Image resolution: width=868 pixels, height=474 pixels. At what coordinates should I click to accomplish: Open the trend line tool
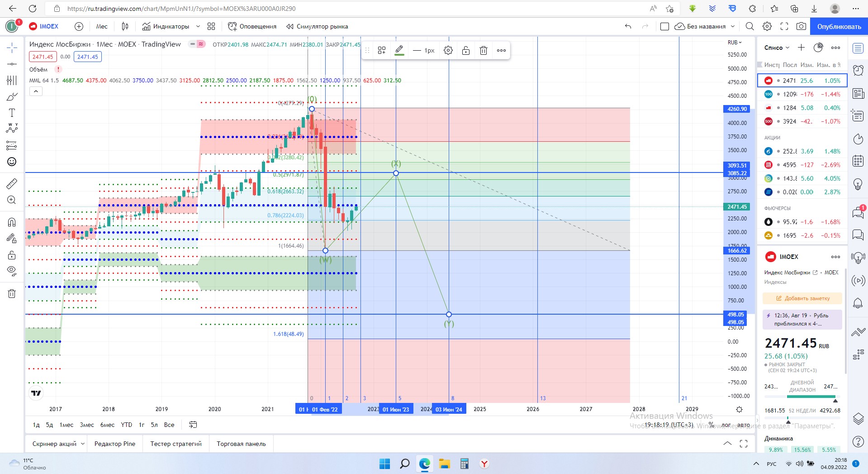[12, 64]
